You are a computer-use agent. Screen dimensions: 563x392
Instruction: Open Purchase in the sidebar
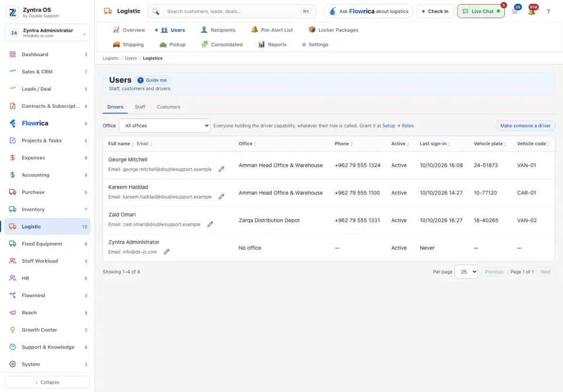[48, 192]
